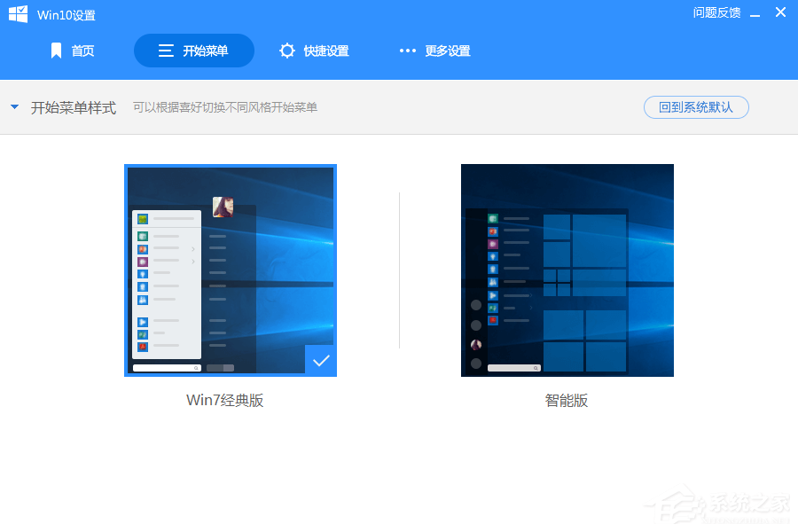Expand the blue triangle next to 开始菜单样式
Viewport: 798px width, 532px height.
click(x=14, y=106)
